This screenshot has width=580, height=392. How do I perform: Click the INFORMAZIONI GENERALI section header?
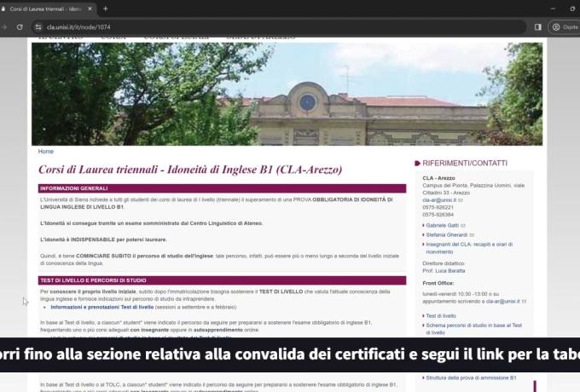(222, 188)
